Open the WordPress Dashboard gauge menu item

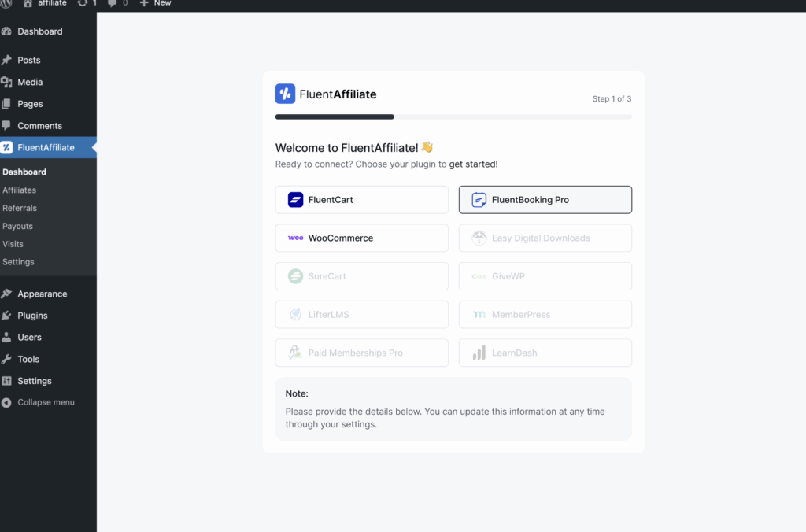pyautogui.click(x=48, y=31)
